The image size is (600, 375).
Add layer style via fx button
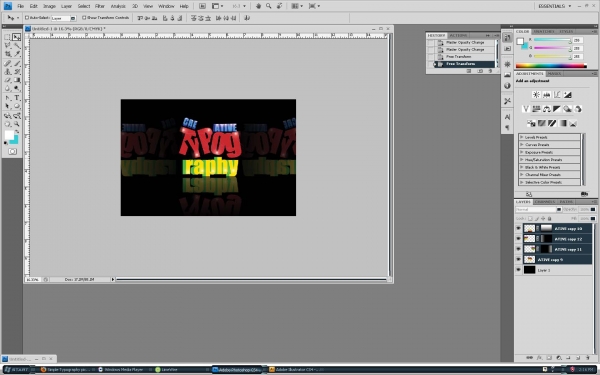[539, 358]
